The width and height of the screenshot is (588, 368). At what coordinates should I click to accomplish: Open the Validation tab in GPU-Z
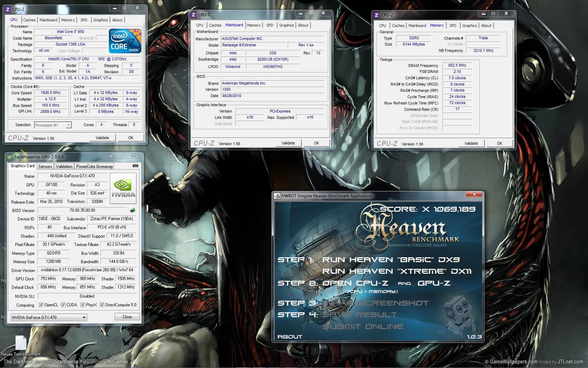coord(64,166)
